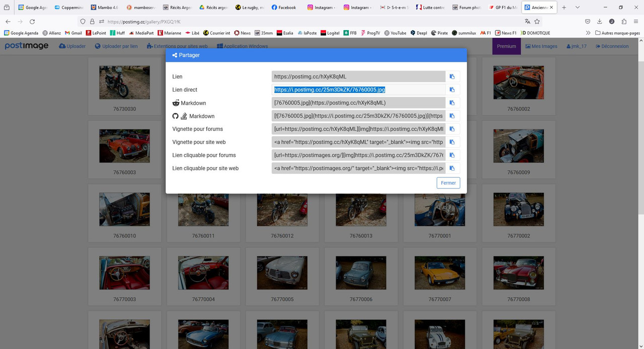This screenshot has width=644, height=349.
Task: Select the Lien direct URL field
Action: (x=358, y=90)
